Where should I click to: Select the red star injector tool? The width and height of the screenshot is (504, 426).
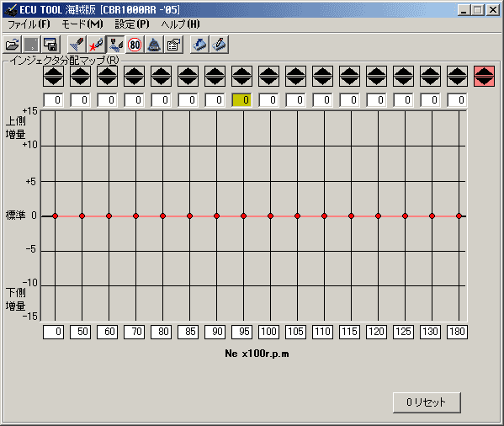[96, 45]
